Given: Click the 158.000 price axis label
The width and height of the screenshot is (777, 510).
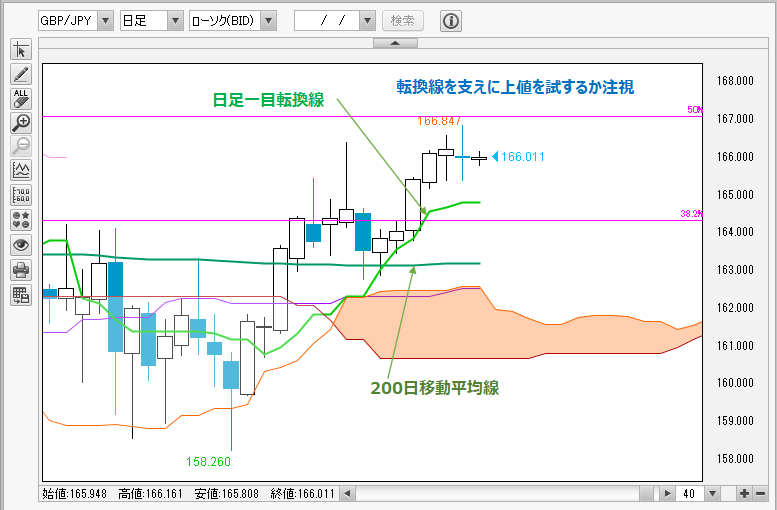Looking at the screenshot, I should coord(735,458).
